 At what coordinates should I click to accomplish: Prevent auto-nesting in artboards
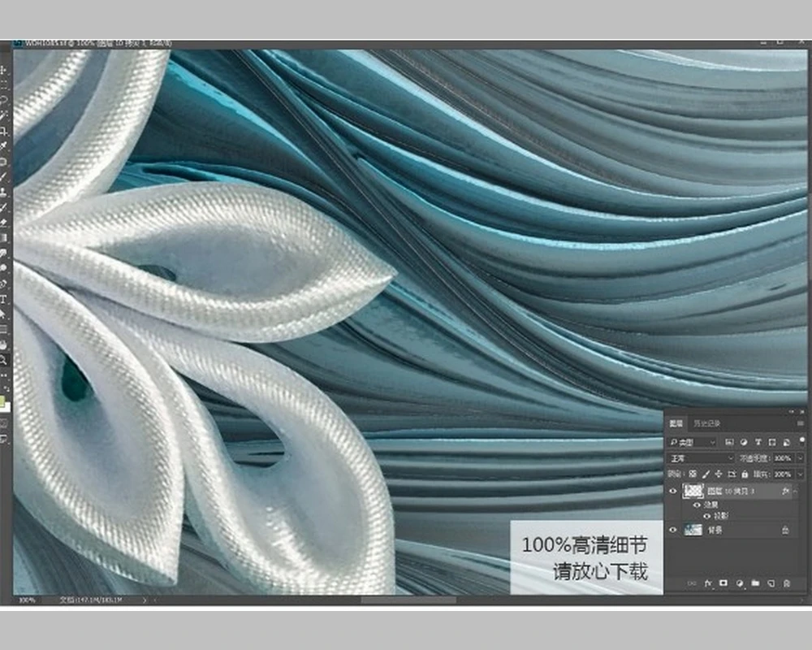point(732,474)
